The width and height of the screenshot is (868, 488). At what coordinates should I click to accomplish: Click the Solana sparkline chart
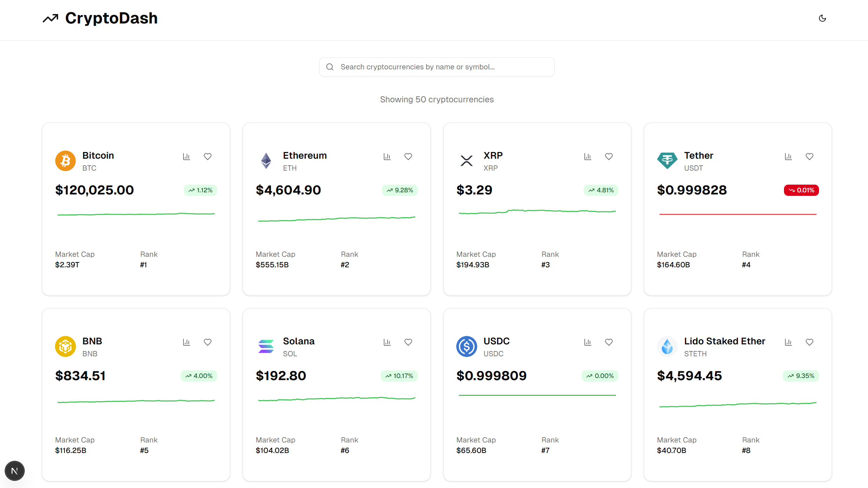pos(336,399)
